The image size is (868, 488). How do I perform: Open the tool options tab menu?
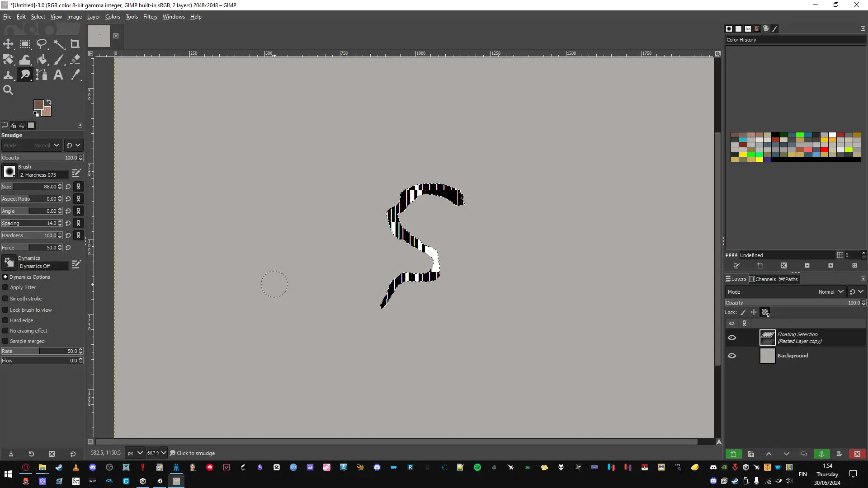coord(80,125)
